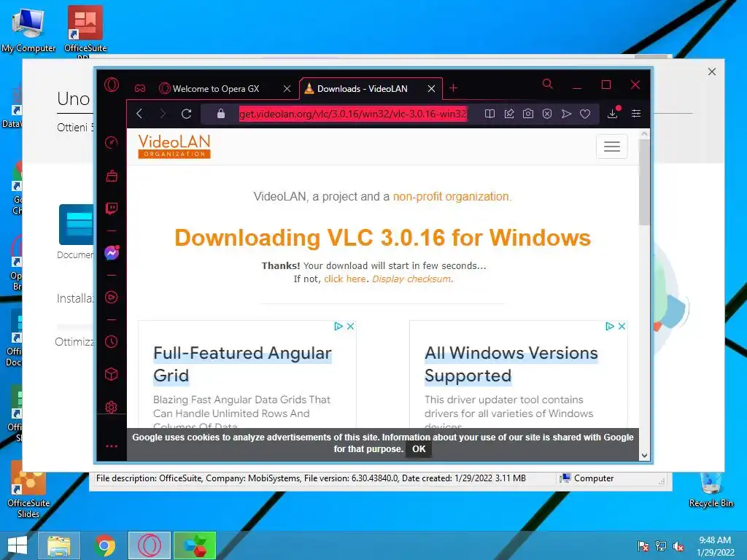
Task: Open a new tab with plus button
Action: [454, 88]
